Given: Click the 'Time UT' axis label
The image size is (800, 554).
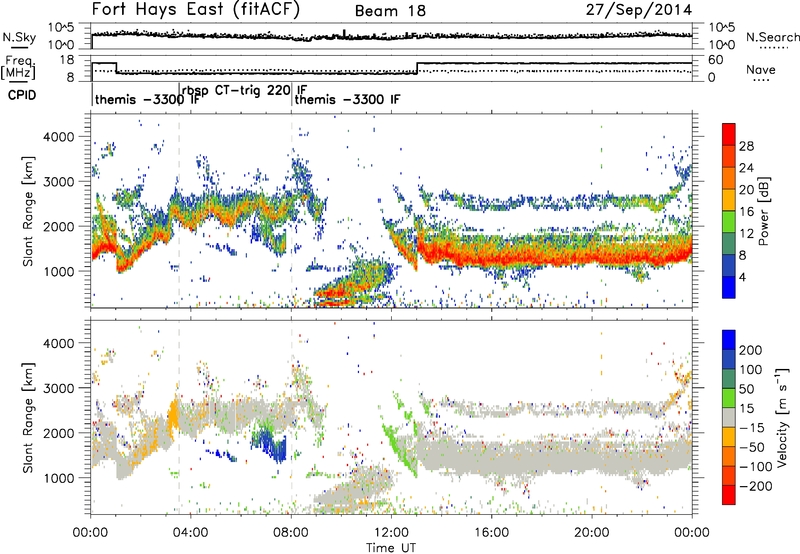Looking at the screenshot, I should (x=391, y=548).
